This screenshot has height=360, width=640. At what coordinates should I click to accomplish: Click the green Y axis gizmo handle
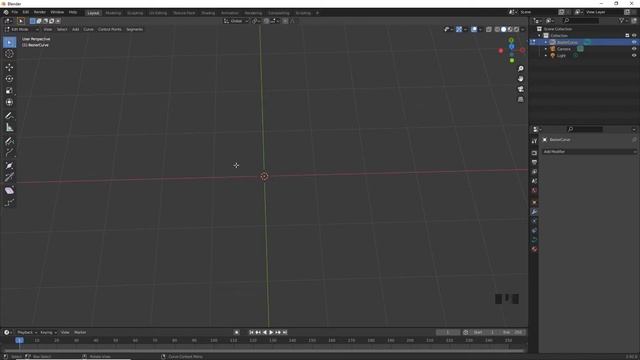512,60
